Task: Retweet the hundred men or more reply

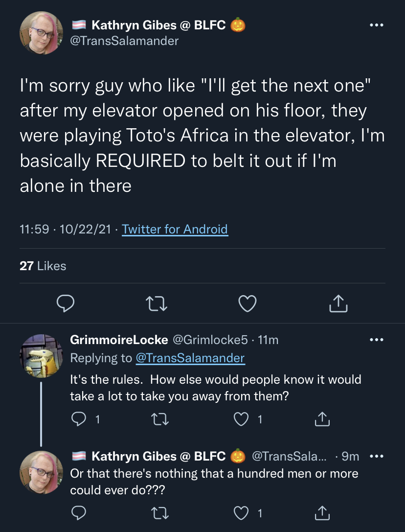Action: click(x=160, y=513)
